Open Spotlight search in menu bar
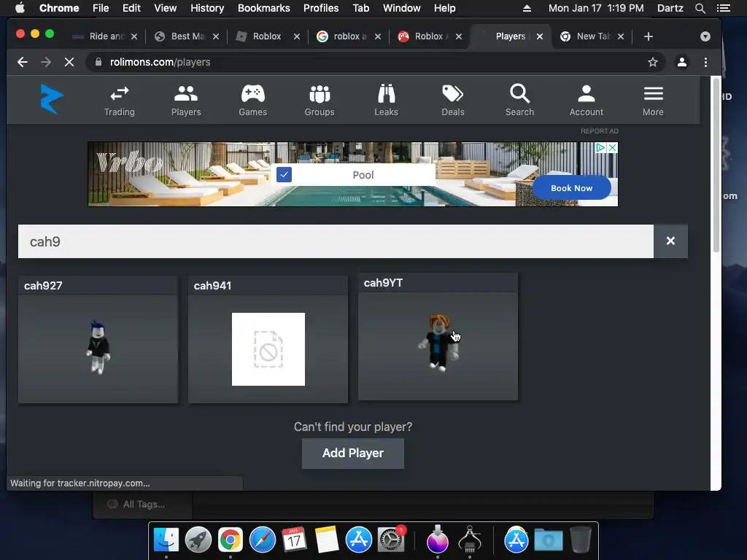The image size is (747, 560). click(700, 8)
